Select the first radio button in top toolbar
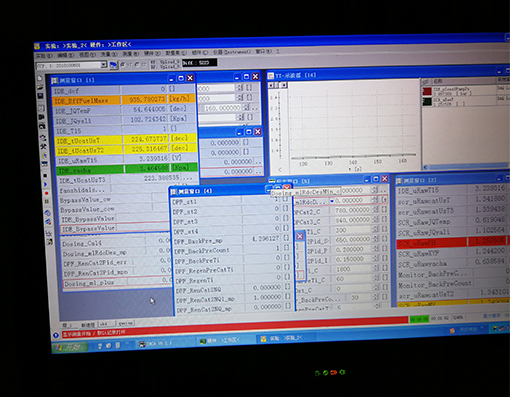This screenshot has height=397, width=510. click(x=122, y=64)
